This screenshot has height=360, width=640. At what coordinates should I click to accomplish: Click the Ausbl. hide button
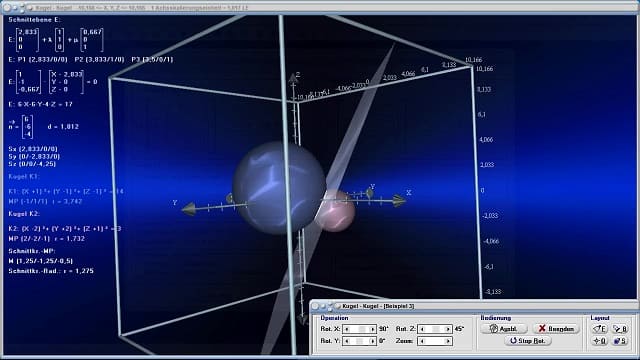[x=504, y=329]
